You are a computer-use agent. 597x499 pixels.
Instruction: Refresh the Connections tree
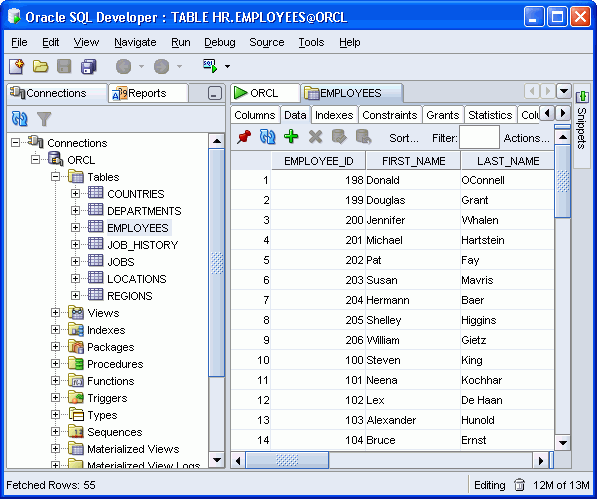tap(19, 119)
